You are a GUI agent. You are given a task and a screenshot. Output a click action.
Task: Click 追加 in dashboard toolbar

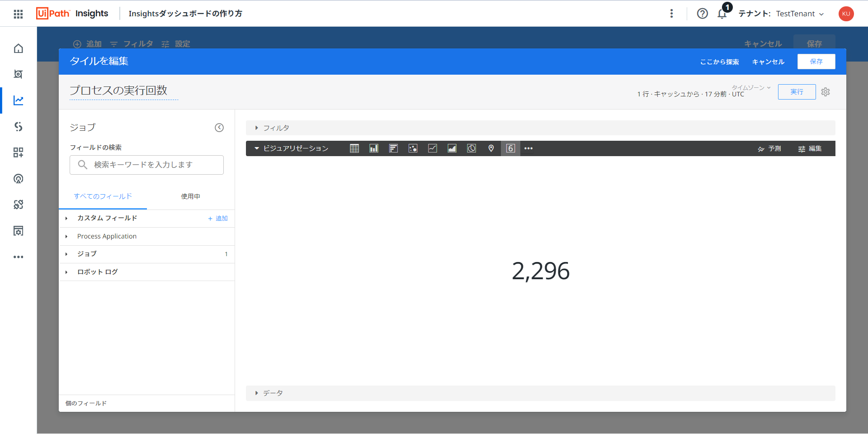pyautogui.click(x=88, y=44)
